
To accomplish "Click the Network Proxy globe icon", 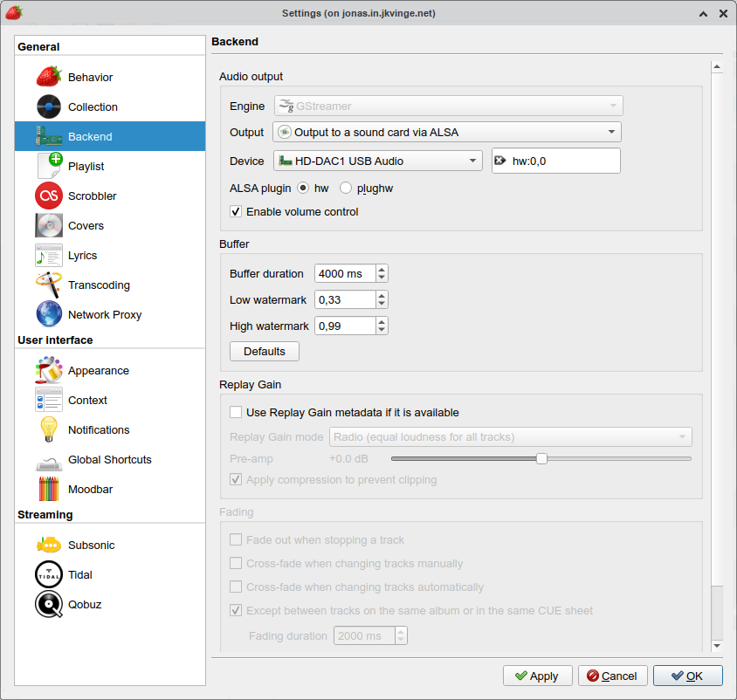I will point(49,314).
